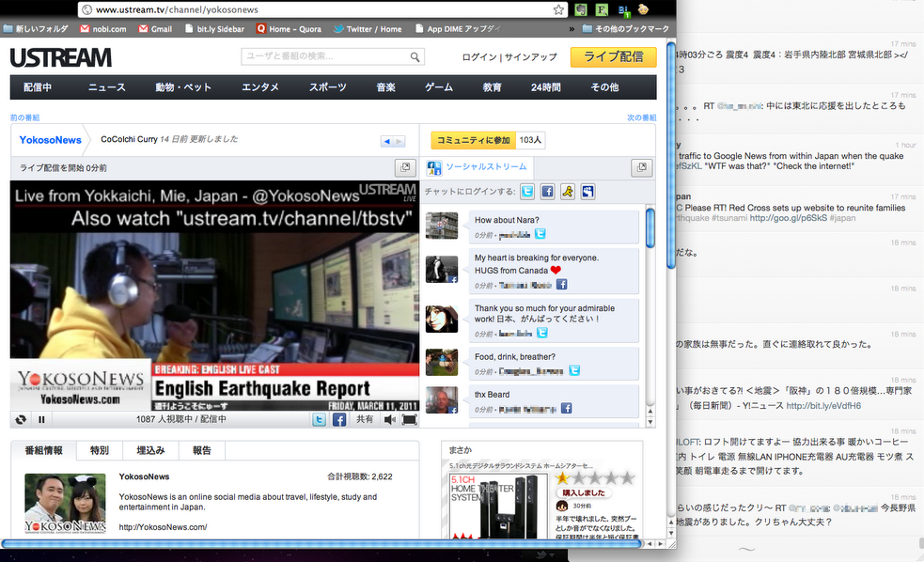
Task: Open the ニュース nav category
Action: (106, 87)
